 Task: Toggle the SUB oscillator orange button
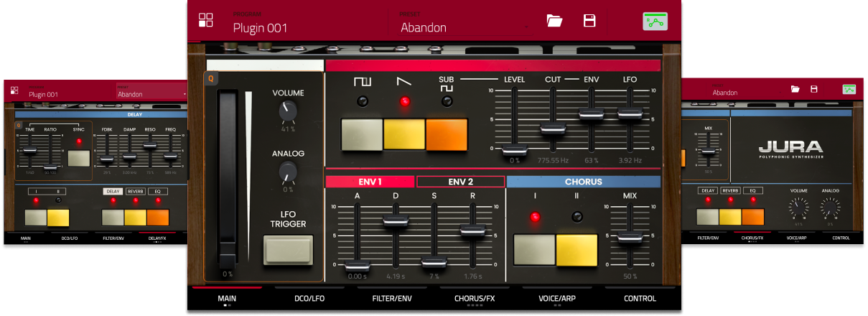tap(447, 134)
